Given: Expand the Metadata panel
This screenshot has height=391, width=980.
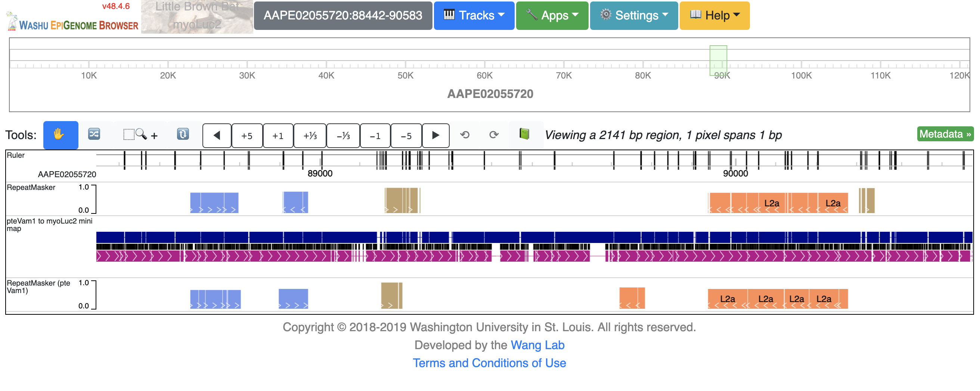Looking at the screenshot, I should click(x=945, y=134).
